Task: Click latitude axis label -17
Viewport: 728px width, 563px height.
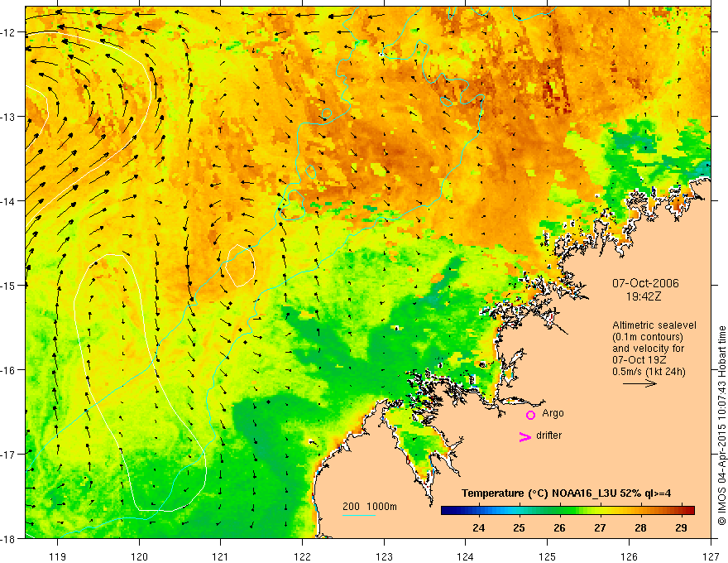Action: tap(9, 455)
